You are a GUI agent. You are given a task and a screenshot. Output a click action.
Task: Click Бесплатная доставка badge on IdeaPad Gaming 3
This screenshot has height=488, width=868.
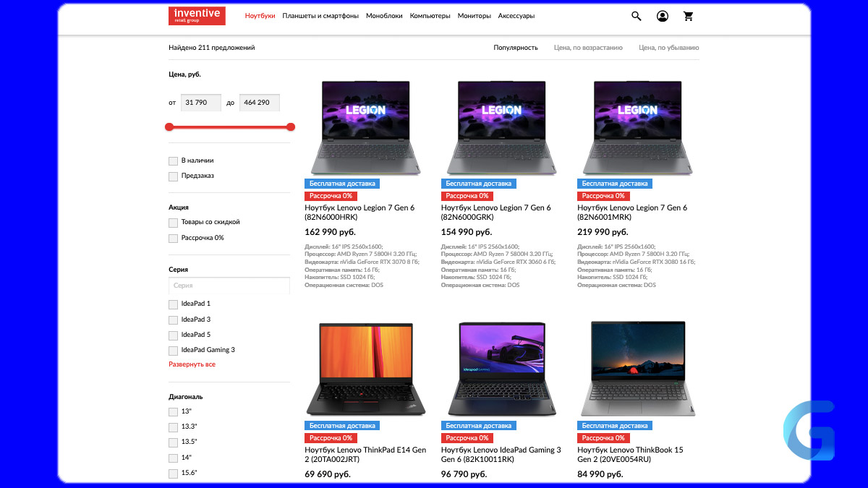point(479,426)
